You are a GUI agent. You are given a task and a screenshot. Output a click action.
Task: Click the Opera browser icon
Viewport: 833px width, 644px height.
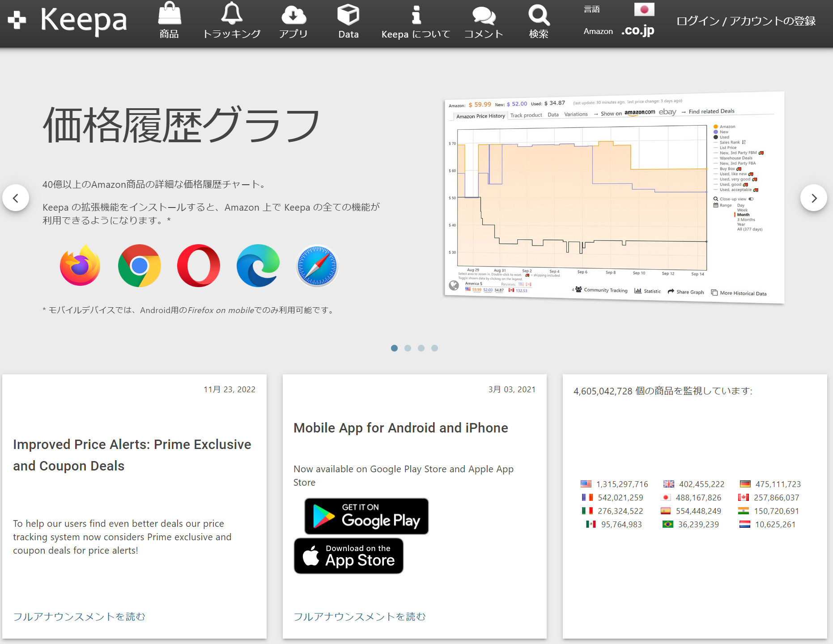tap(198, 266)
